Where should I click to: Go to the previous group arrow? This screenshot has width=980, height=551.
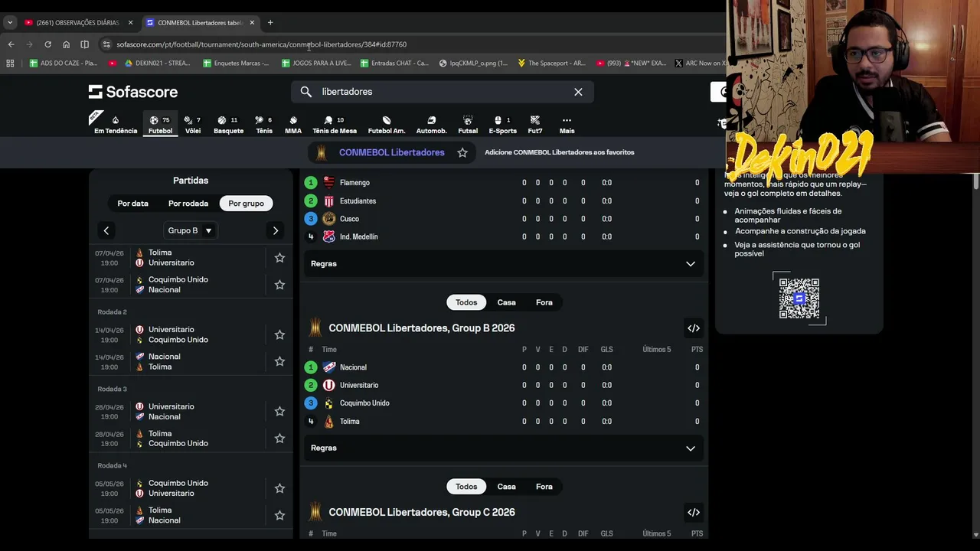pyautogui.click(x=106, y=230)
